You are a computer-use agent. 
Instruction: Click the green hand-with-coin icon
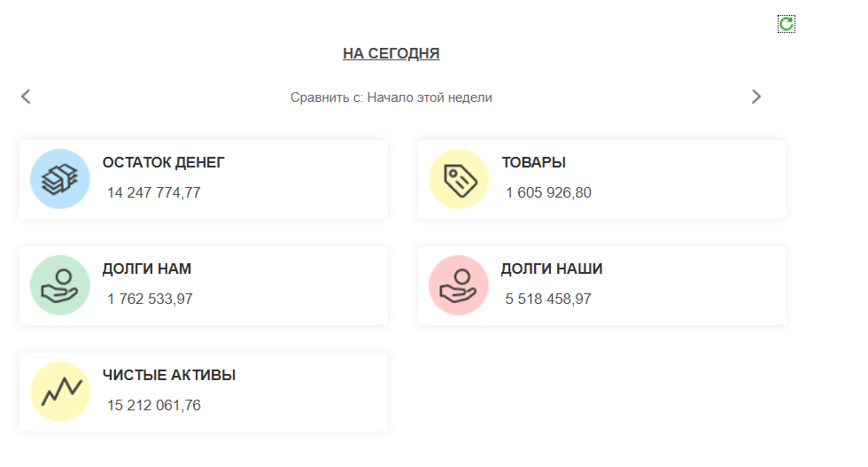(60, 285)
